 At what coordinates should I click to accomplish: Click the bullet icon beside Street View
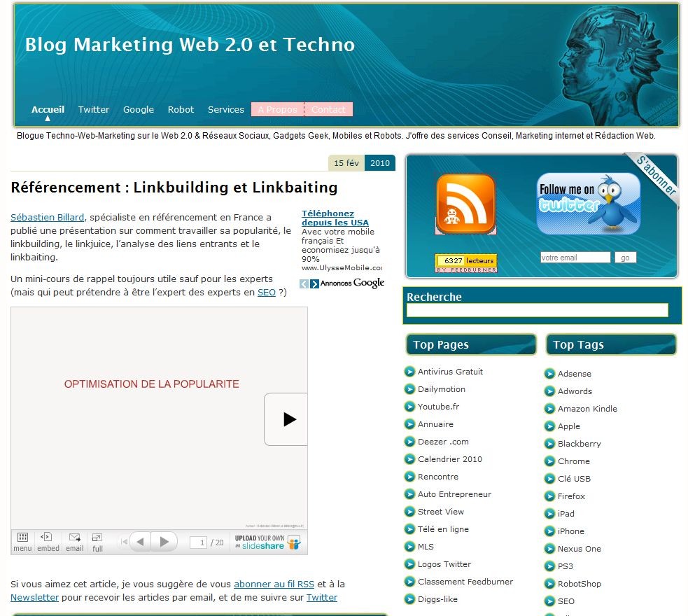[409, 512]
